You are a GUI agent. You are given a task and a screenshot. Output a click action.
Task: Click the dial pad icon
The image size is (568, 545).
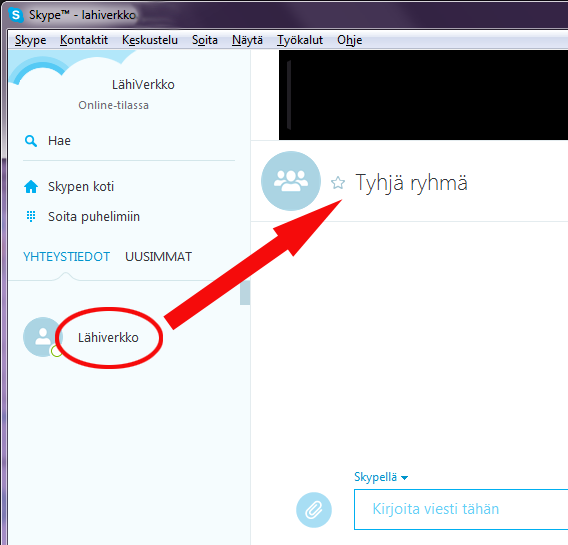click(31, 216)
